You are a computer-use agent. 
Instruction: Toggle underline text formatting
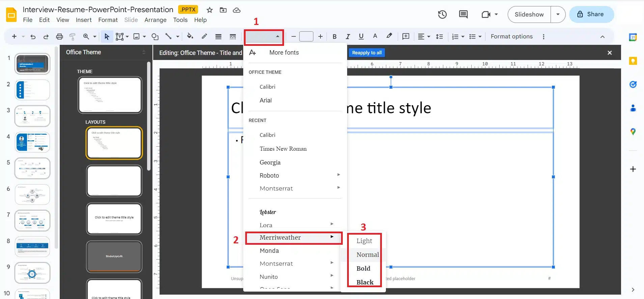coord(361,36)
